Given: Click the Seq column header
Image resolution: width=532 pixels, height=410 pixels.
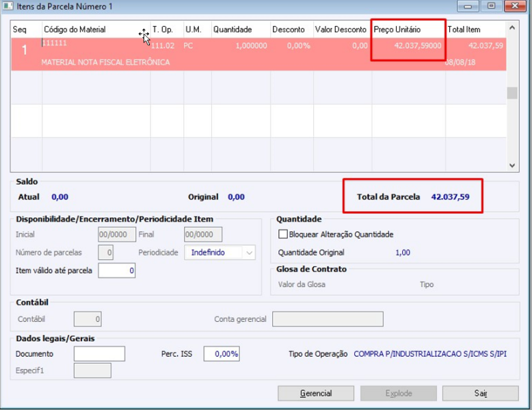Looking at the screenshot, I should [x=27, y=29].
